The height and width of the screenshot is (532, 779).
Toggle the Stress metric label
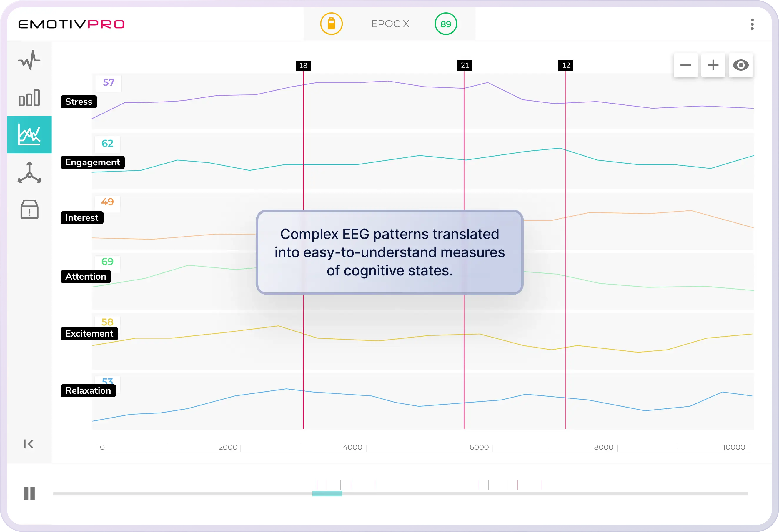tap(79, 102)
